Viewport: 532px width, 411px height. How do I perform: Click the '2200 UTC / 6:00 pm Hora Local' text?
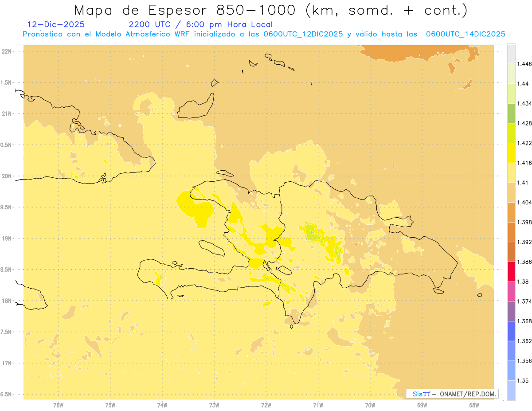coord(201,24)
